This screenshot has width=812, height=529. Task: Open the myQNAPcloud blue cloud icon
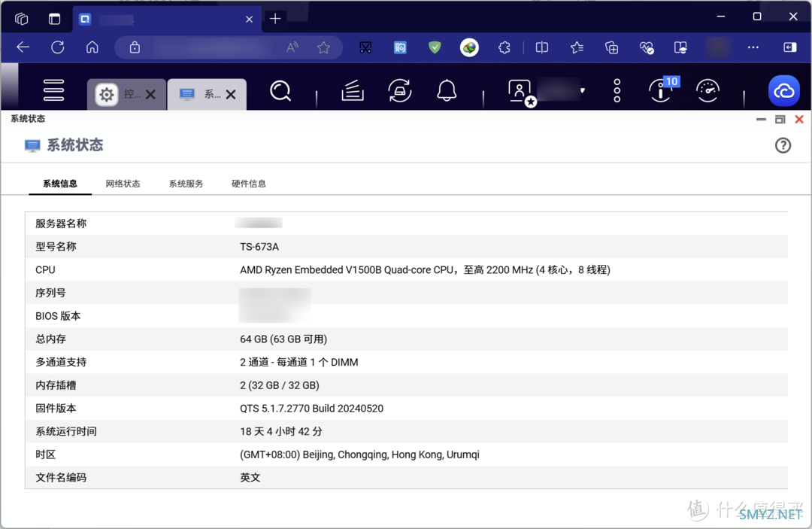click(x=784, y=90)
